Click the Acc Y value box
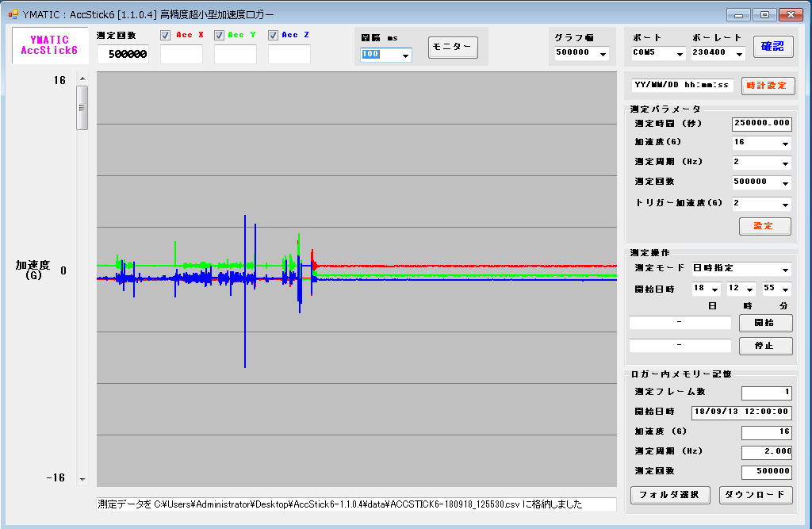The width and height of the screenshot is (812, 529). 235,55
